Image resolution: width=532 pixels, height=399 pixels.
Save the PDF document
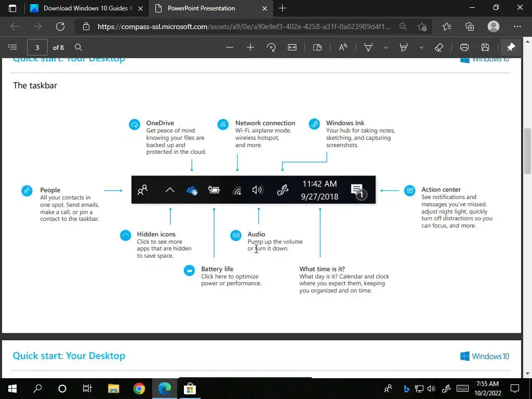(x=485, y=47)
